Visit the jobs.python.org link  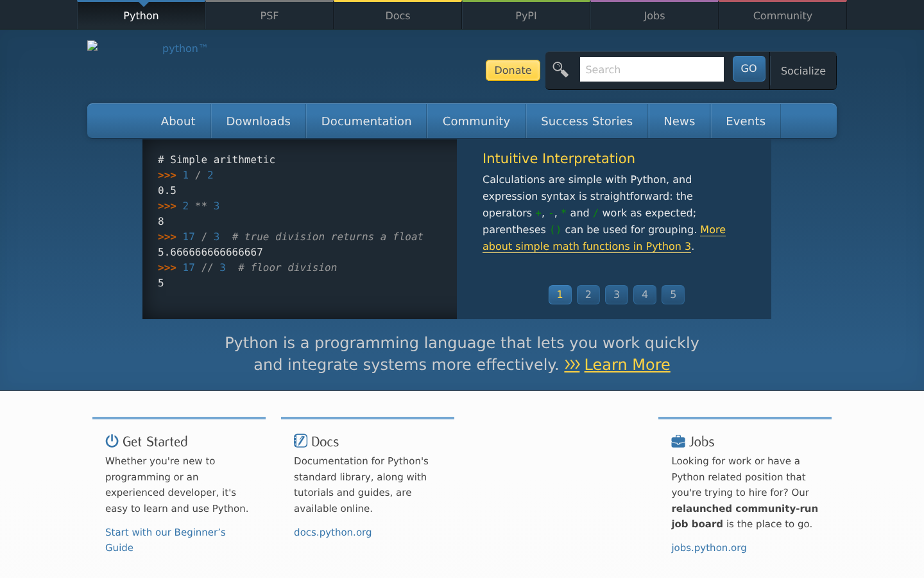tap(709, 548)
